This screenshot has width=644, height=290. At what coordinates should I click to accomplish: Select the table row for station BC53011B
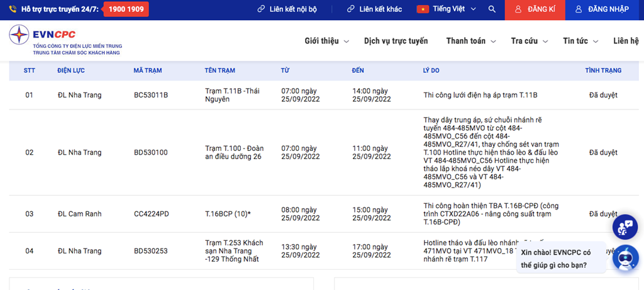pyautogui.click(x=314, y=95)
